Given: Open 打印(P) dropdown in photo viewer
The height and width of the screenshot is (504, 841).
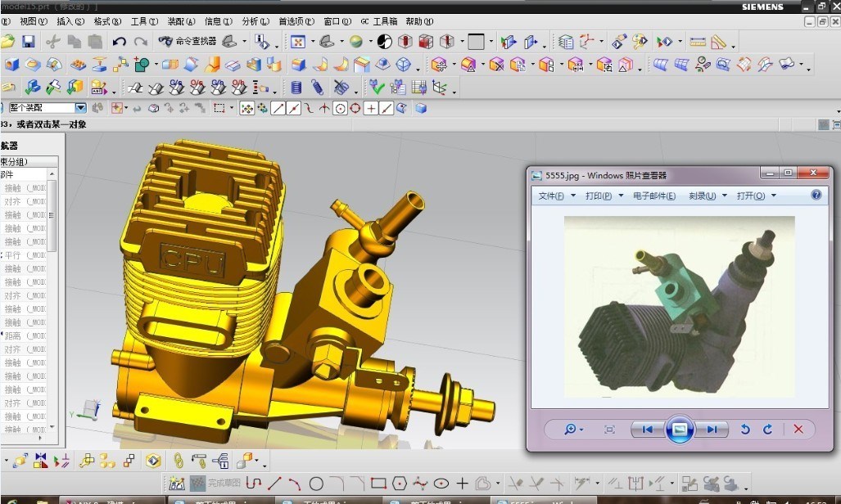Looking at the screenshot, I should tap(604, 196).
